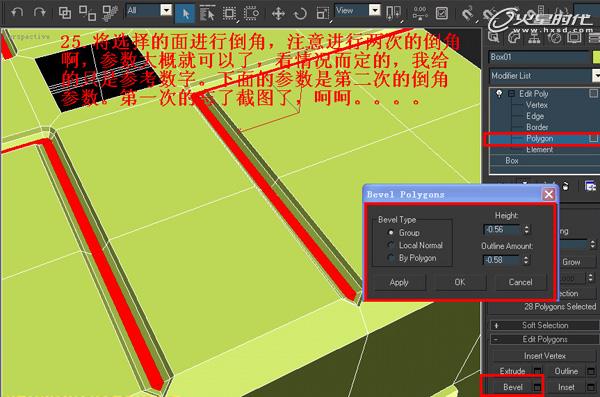The height and width of the screenshot is (397, 600).
Task: Click Apply in Bevel Polygons dialog
Action: click(x=399, y=283)
